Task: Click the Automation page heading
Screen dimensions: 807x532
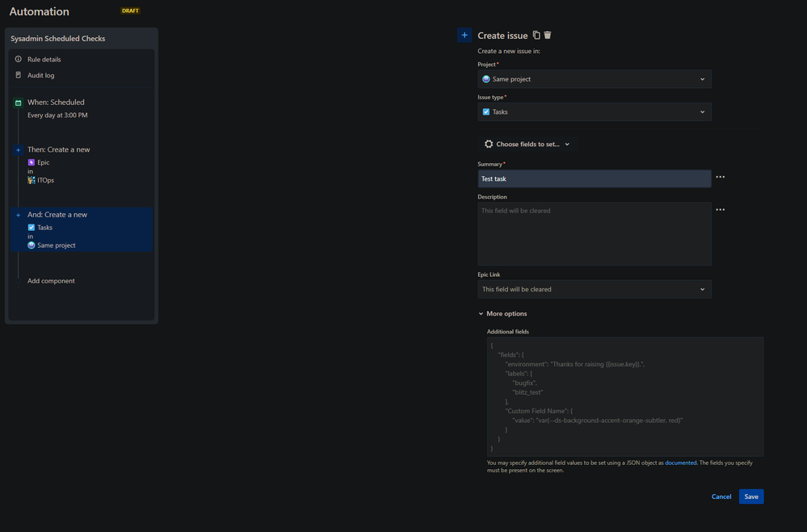Action: click(39, 11)
